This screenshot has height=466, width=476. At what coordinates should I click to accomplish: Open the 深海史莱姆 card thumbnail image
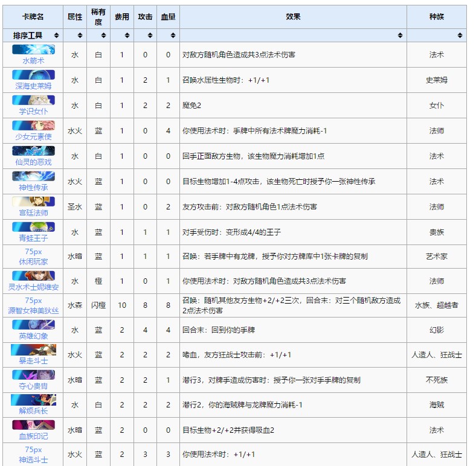[x=33, y=75]
